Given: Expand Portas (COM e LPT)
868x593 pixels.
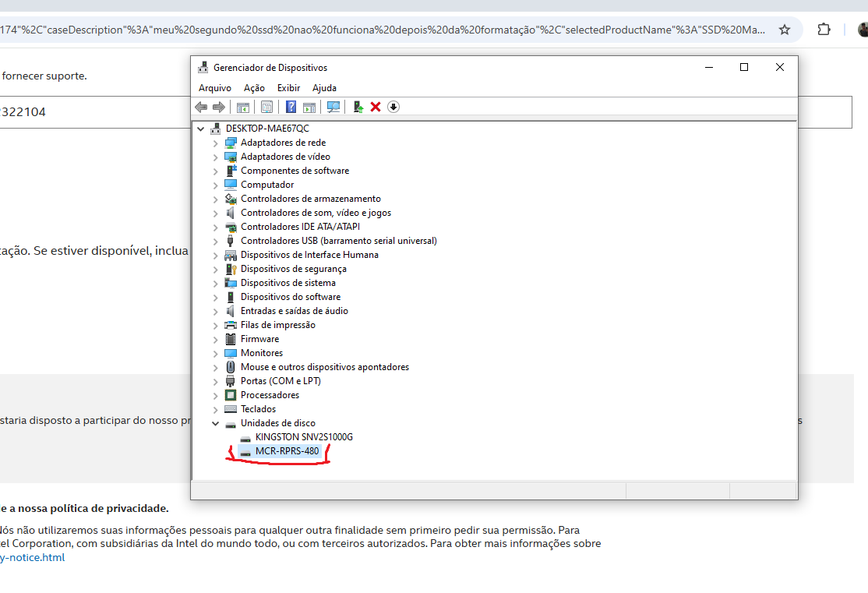Looking at the screenshot, I should [215, 382].
